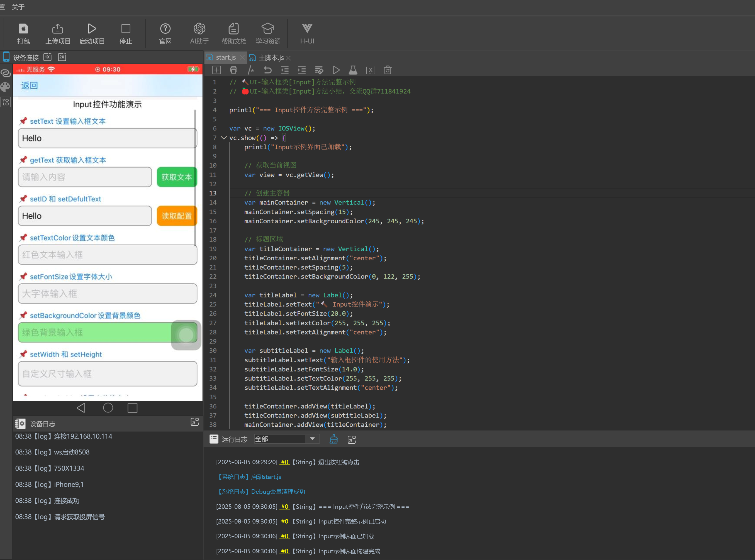The height and width of the screenshot is (560, 755).
Task: Tap the back triangle navigation icon
Action: 81,408
